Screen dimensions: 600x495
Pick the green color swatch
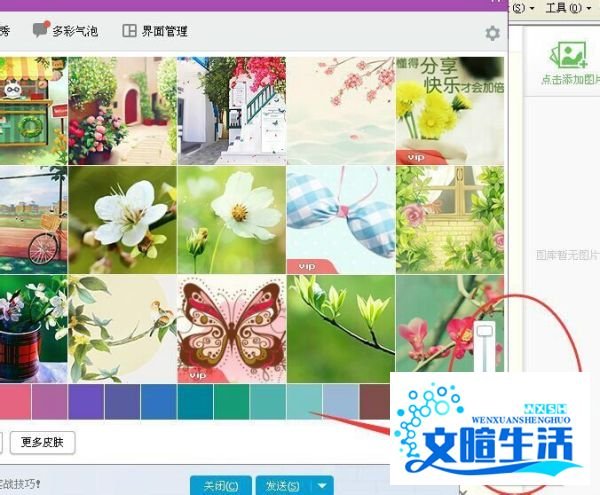coord(232,402)
